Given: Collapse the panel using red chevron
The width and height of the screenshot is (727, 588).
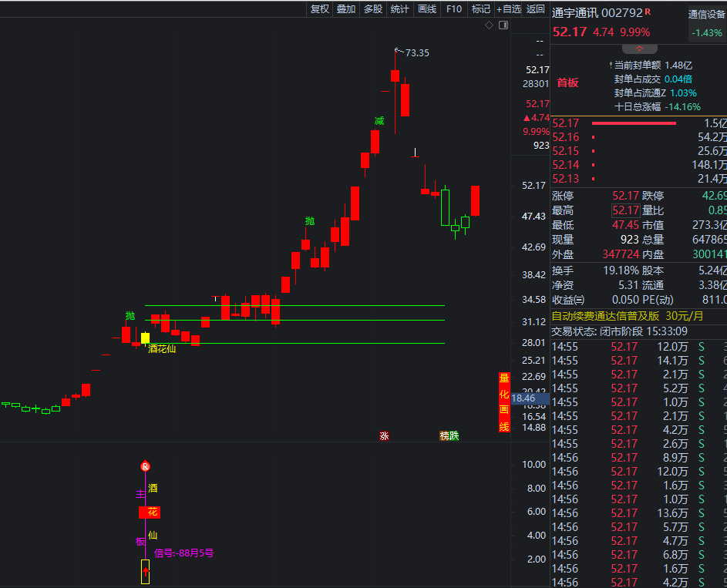Looking at the screenshot, I should pos(639,48).
